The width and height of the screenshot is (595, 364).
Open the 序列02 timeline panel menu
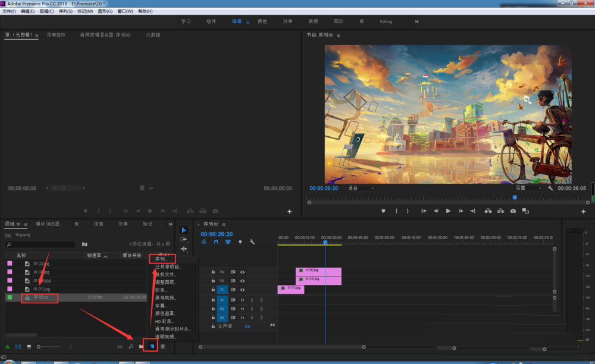click(x=224, y=224)
